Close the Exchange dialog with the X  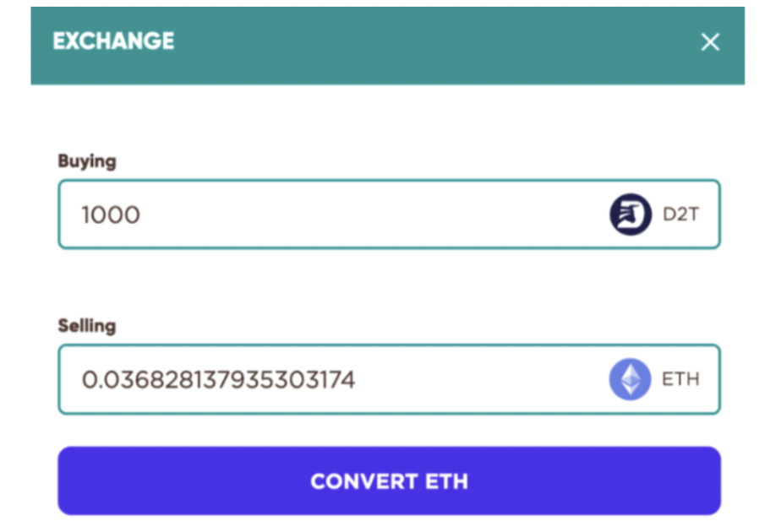point(710,42)
